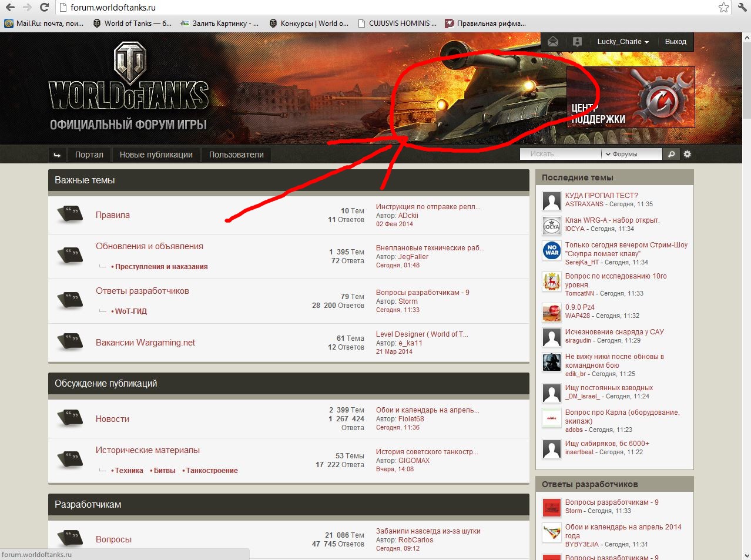Image resolution: width=751 pixels, height=560 pixels.
Task: Click edik_br avatar icon
Action: [x=552, y=362]
